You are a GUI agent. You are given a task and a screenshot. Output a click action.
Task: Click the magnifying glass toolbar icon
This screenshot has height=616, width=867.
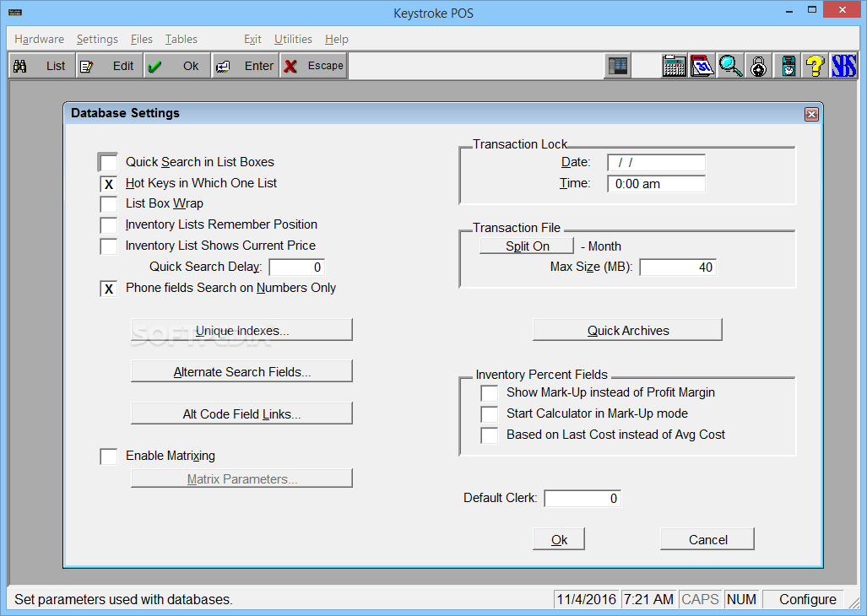730,66
